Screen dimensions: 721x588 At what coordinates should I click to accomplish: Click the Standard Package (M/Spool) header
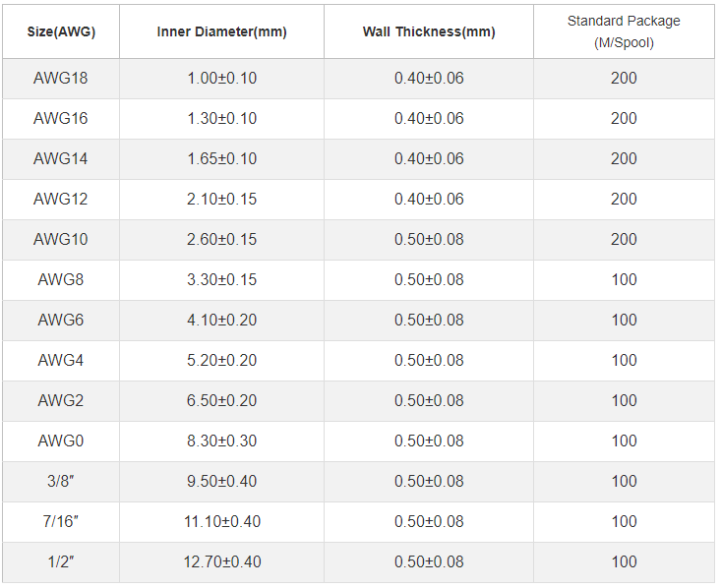(624, 31)
